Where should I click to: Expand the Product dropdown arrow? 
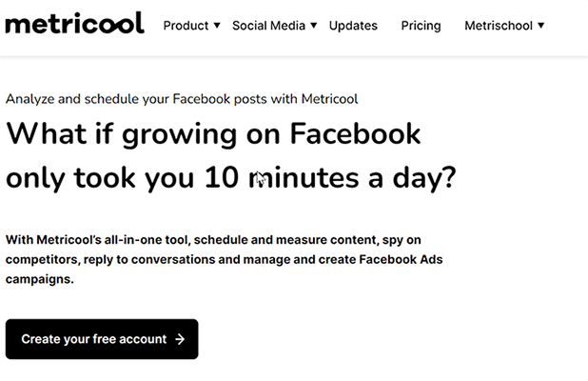(217, 26)
